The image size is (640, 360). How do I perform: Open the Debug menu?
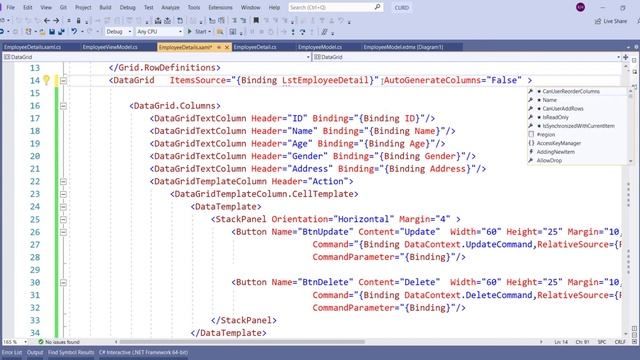click(x=127, y=7)
